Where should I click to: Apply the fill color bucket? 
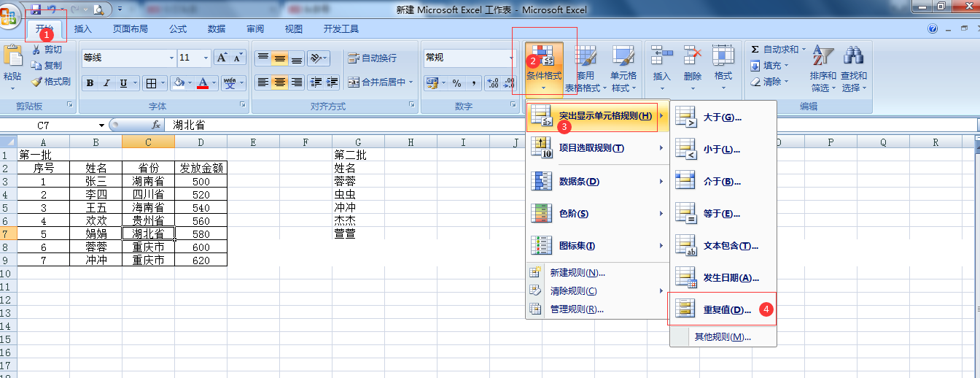(179, 82)
